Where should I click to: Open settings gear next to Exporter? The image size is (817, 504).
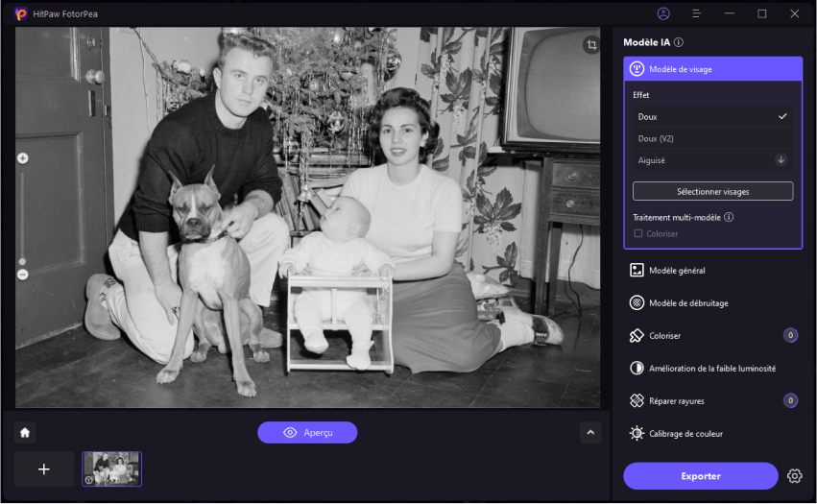[794, 476]
